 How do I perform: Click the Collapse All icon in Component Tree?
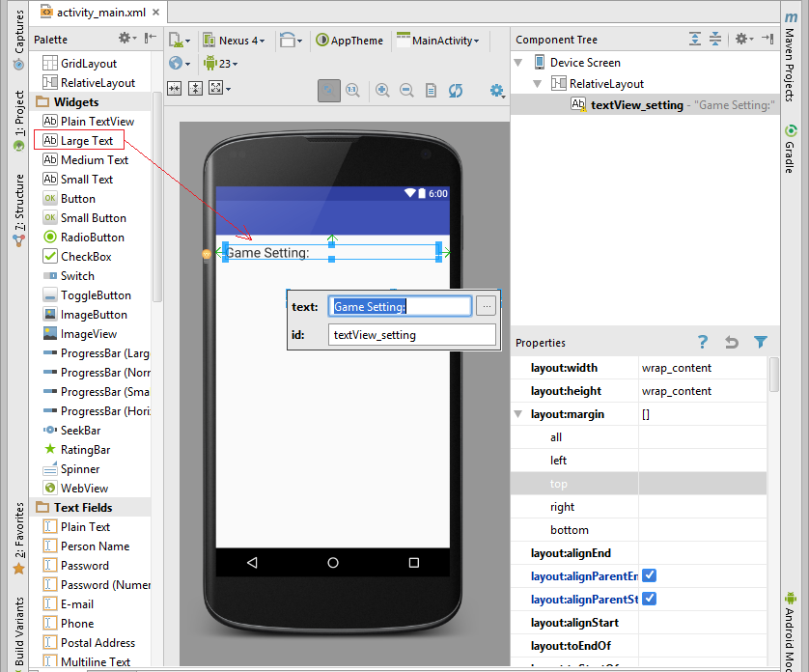point(714,38)
